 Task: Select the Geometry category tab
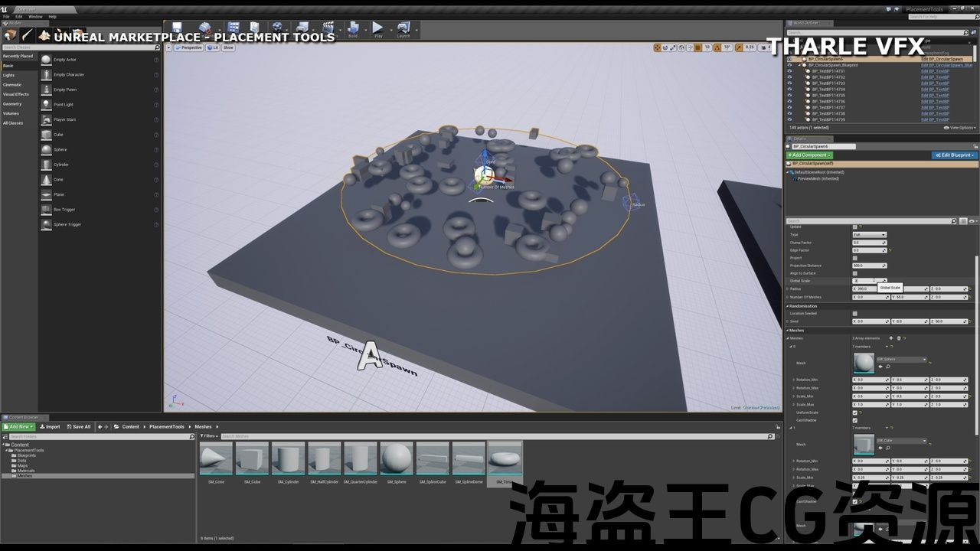[x=12, y=104]
